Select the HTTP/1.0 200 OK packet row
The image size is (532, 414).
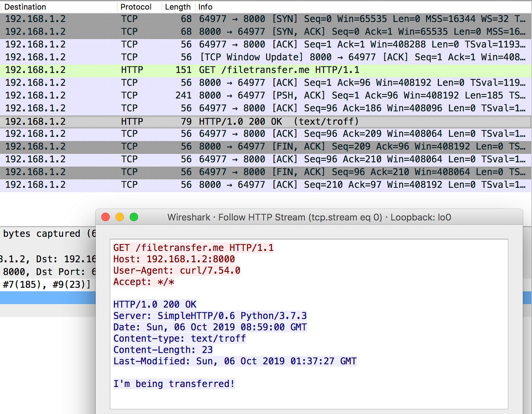click(266, 122)
